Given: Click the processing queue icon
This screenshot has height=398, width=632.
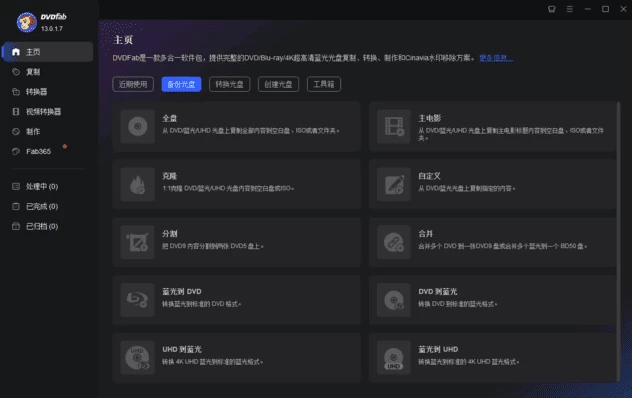Looking at the screenshot, I should pos(16,186).
